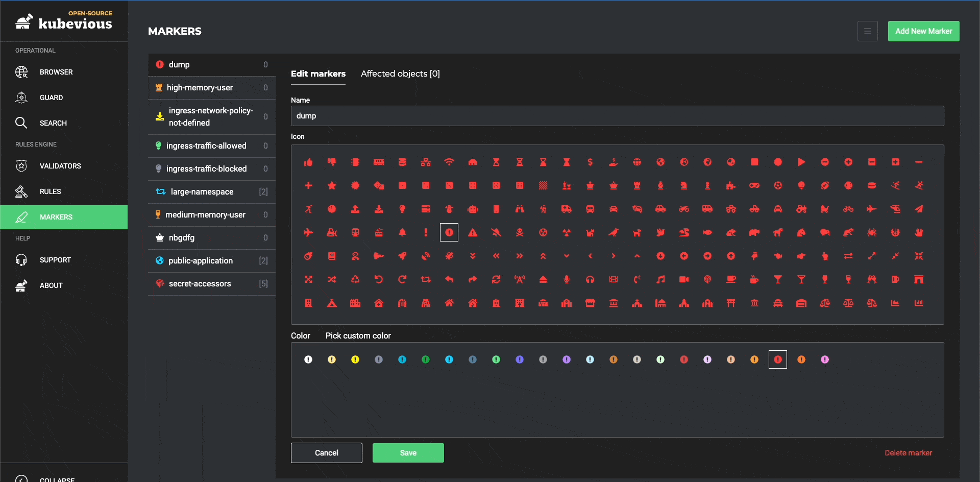
Task: Select the skull and crossbones icon
Action: point(520,232)
